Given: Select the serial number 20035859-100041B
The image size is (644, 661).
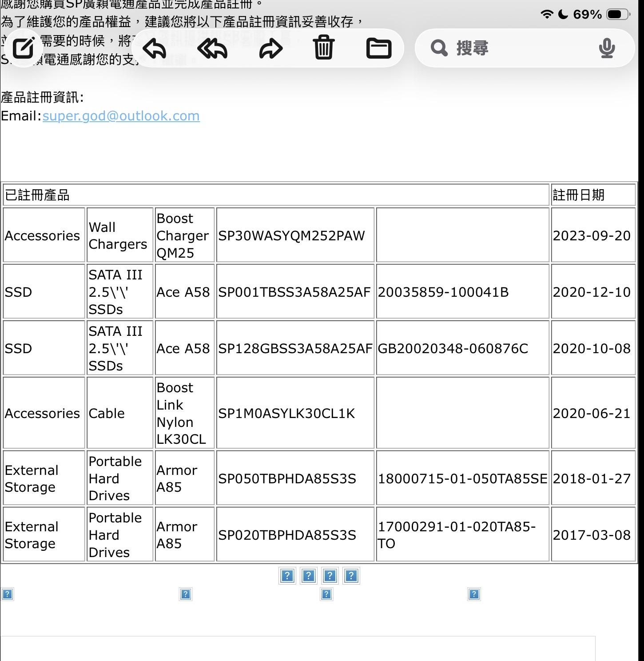Looking at the screenshot, I should pos(443,292).
